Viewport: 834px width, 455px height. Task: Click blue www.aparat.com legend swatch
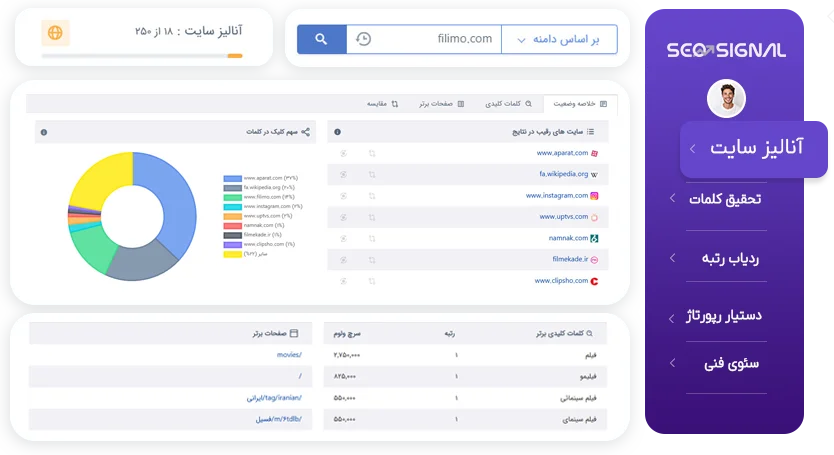(x=232, y=178)
